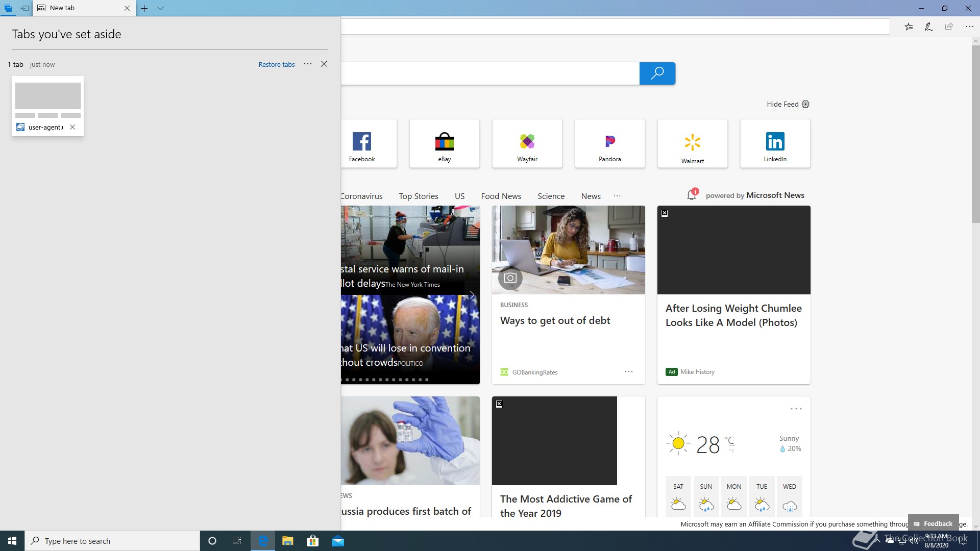The height and width of the screenshot is (551, 980).
Task: Click Restore tabs link
Action: pos(277,64)
